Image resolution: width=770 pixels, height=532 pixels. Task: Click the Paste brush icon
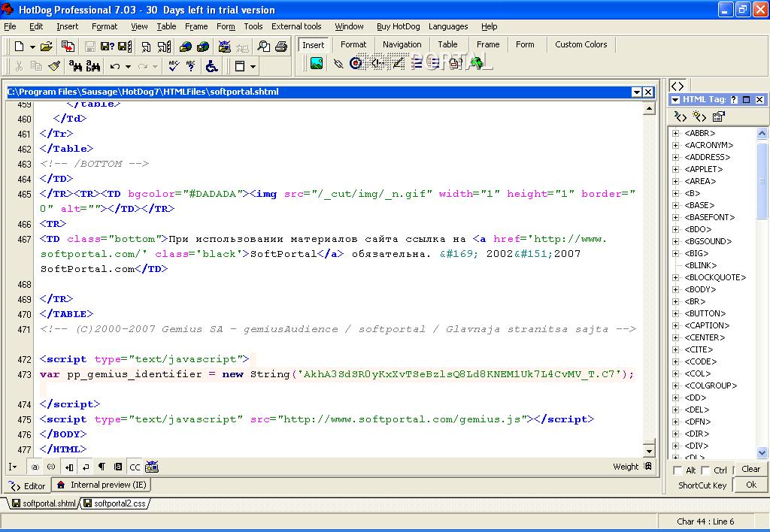point(54,66)
